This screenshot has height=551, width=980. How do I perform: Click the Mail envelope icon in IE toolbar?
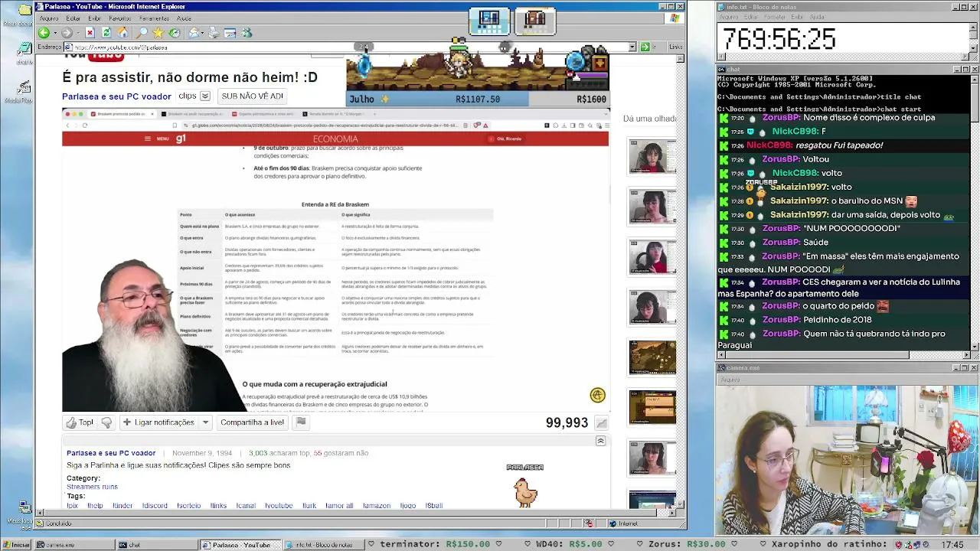(x=194, y=33)
